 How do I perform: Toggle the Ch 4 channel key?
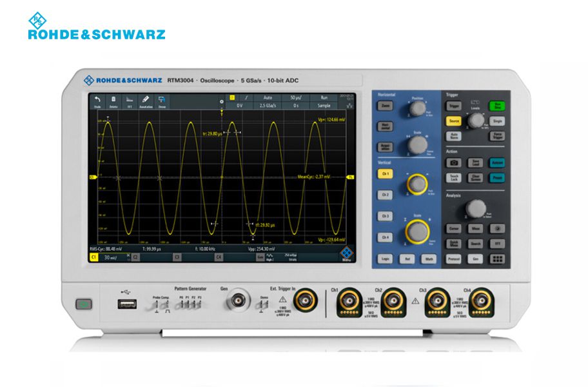[385, 237]
